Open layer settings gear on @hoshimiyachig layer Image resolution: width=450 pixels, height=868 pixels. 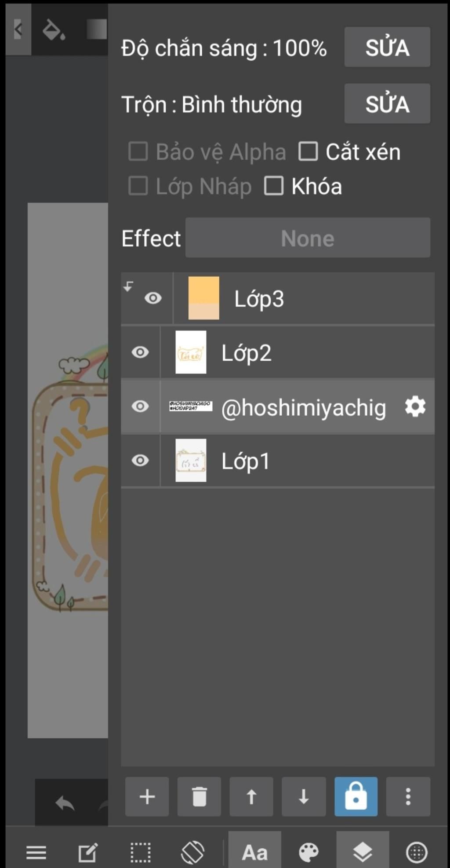pos(415,407)
